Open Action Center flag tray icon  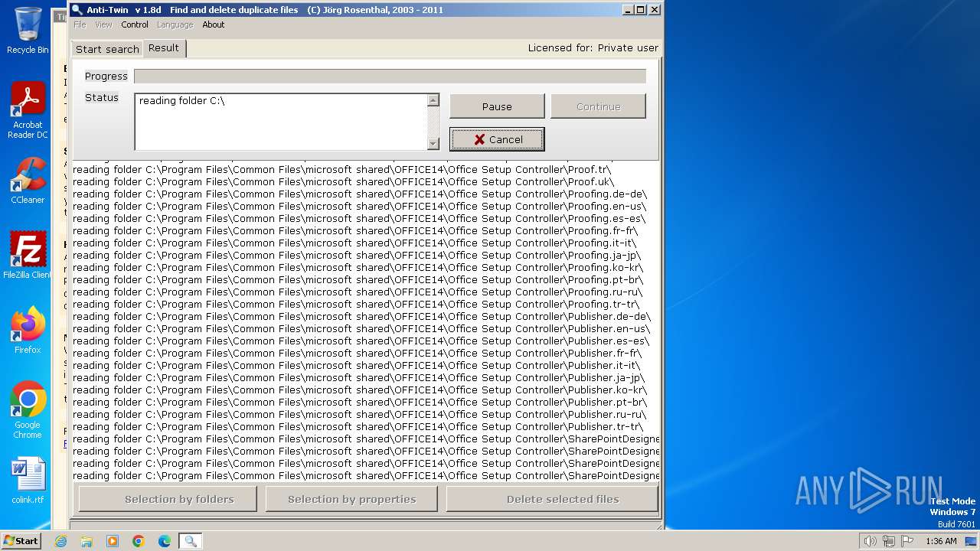click(x=907, y=541)
